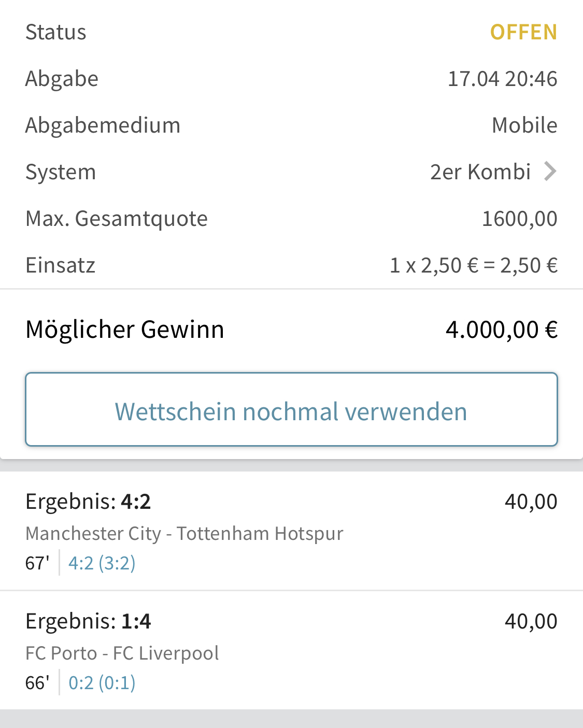Tap the 4.000,00 € possible winnings amount
The width and height of the screenshot is (583, 728).
coord(501,330)
